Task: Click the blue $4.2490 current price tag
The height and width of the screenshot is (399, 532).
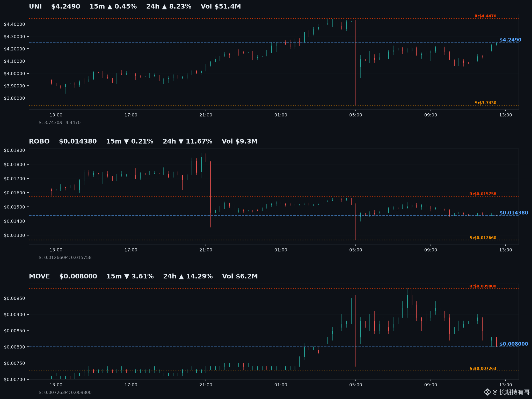Action: click(510, 40)
